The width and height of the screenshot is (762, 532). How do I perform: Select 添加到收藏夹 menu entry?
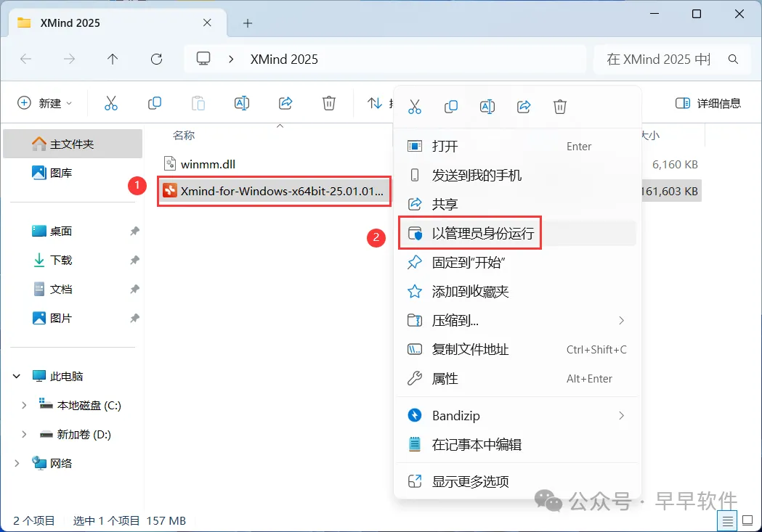coord(517,292)
